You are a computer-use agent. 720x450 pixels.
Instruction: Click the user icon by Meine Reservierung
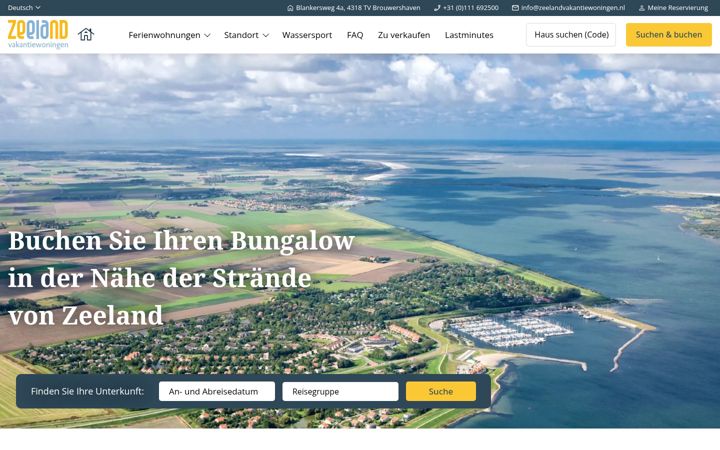point(642,8)
